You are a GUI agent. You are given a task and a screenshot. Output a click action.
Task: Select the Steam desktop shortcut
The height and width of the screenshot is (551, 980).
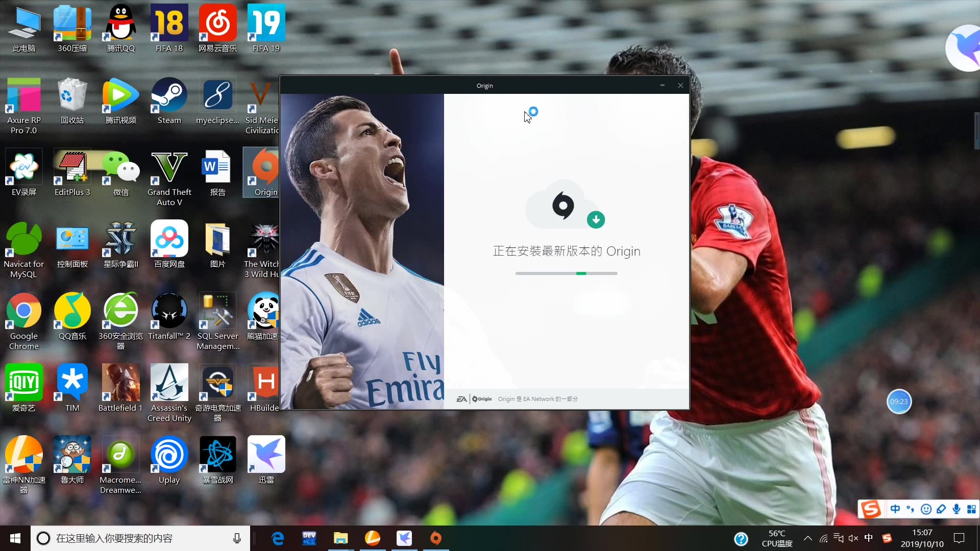(x=169, y=101)
